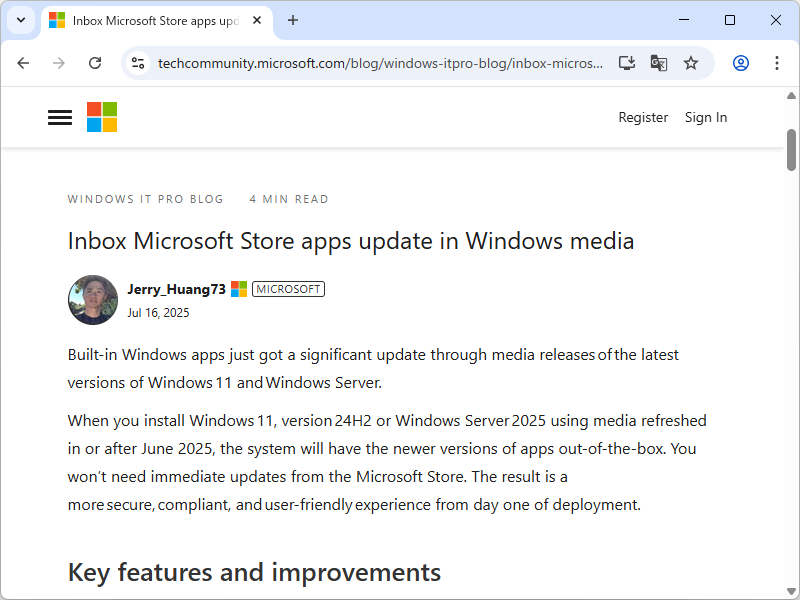Reload the current page
The width and height of the screenshot is (800, 600).
tap(95, 63)
